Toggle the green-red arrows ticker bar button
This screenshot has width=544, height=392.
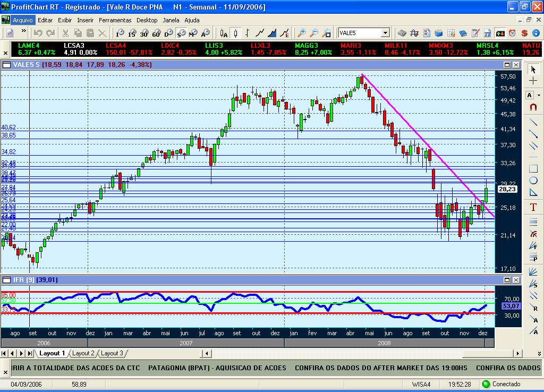click(500, 33)
